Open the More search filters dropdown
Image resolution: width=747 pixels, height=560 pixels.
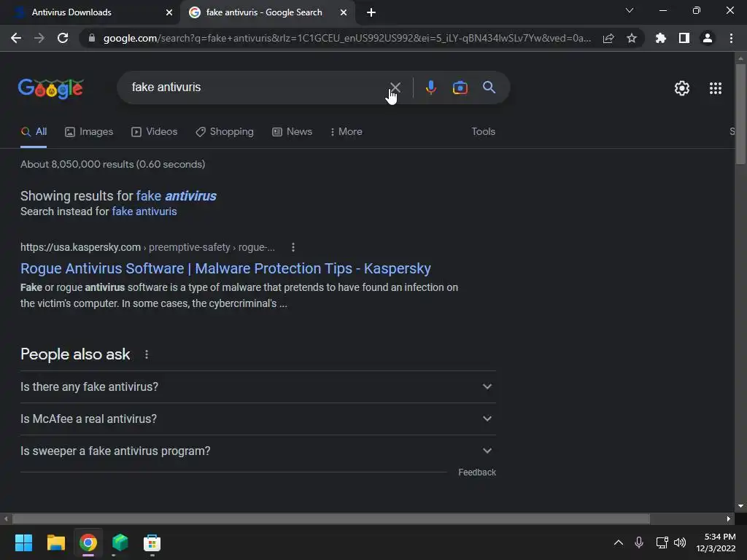point(347,131)
